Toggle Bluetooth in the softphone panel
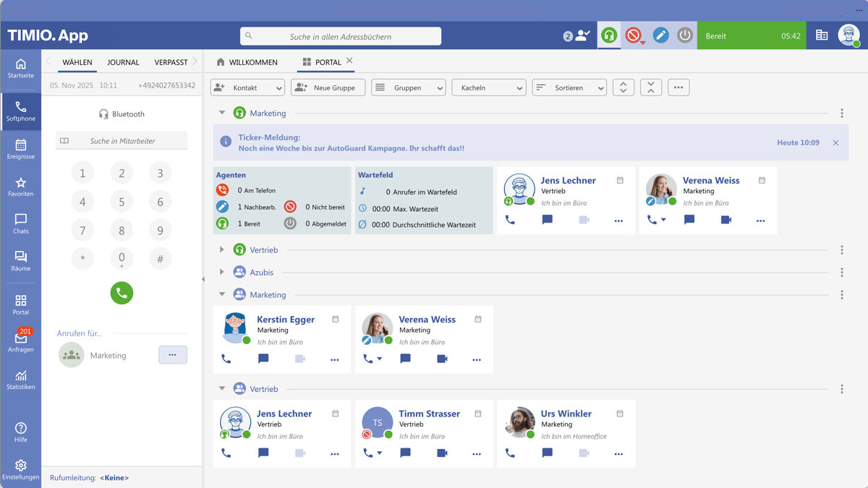Viewport: 868px width, 488px height. [121, 114]
